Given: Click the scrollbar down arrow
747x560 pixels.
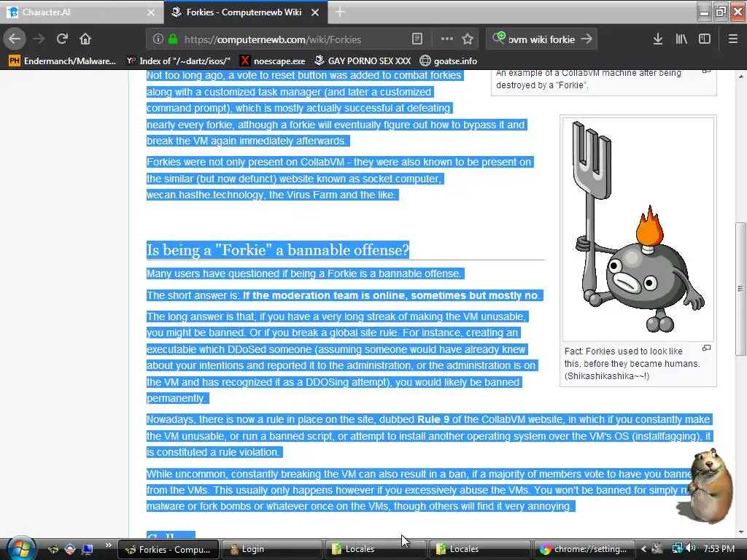Looking at the screenshot, I should point(740,532).
